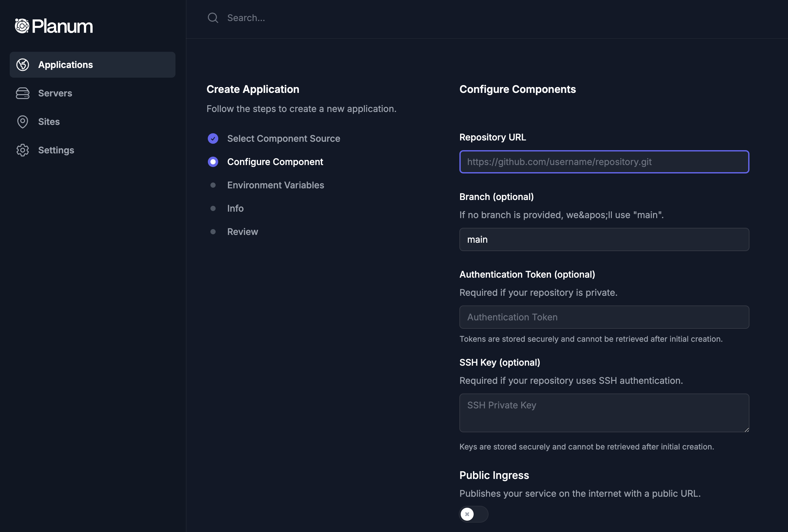Click the Environment Variables step dot
Viewport: 788px width, 532px height.
pos(213,185)
